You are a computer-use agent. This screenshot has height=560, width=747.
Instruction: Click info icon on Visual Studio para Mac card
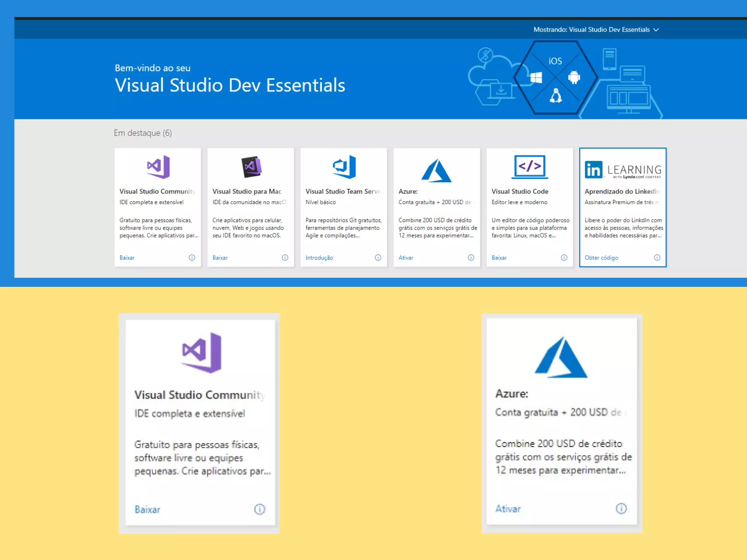tap(285, 257)
